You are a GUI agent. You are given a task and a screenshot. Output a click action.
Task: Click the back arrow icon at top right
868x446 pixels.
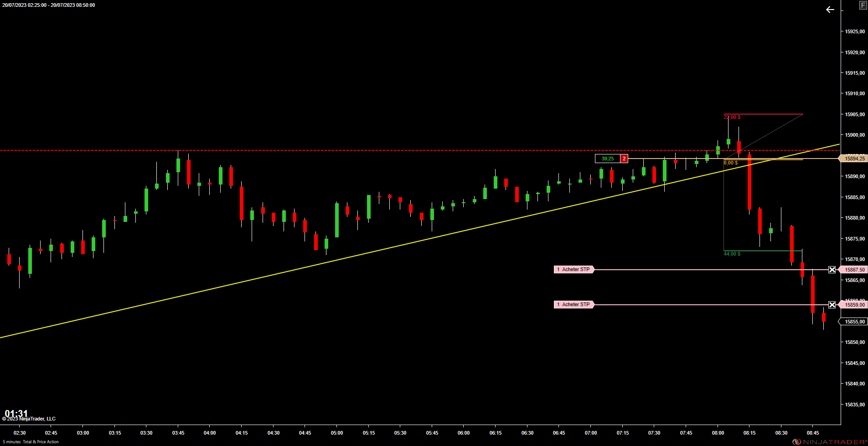(x=830, y=10)
